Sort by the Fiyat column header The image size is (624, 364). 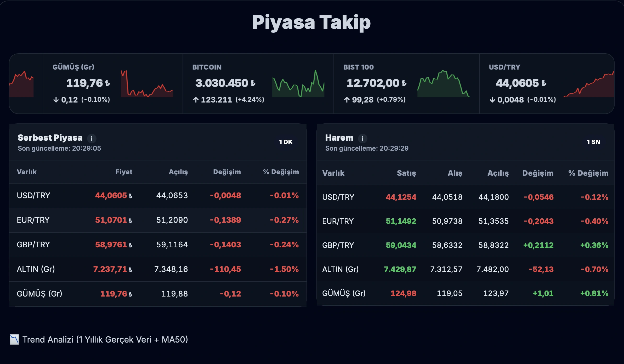pos(124,172)
